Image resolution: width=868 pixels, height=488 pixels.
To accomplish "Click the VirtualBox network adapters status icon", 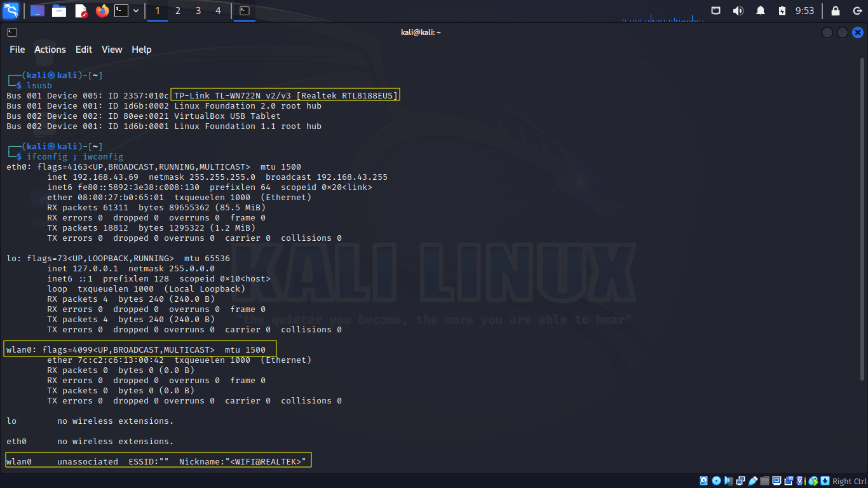I will 740,481.
